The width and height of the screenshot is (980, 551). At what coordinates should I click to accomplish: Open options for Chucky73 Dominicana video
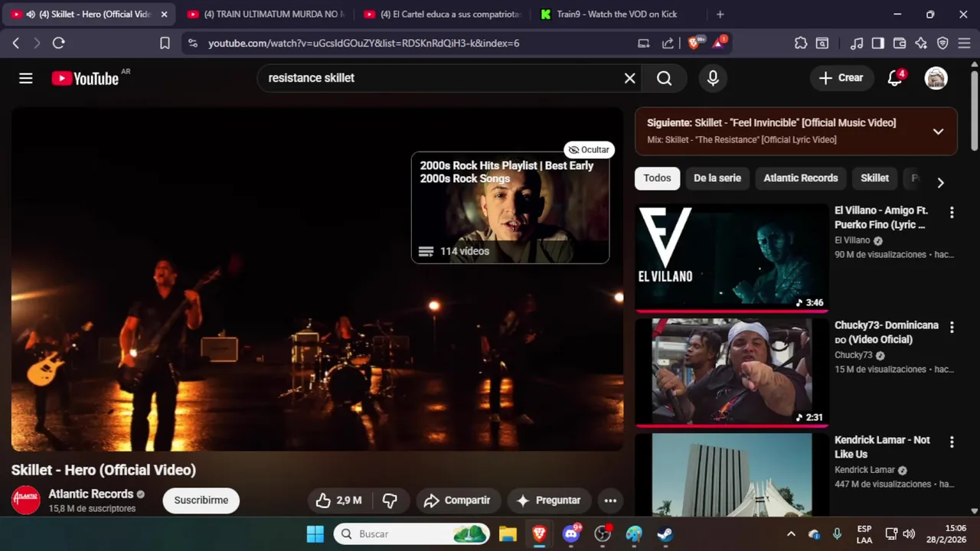[x=952, y=328]
